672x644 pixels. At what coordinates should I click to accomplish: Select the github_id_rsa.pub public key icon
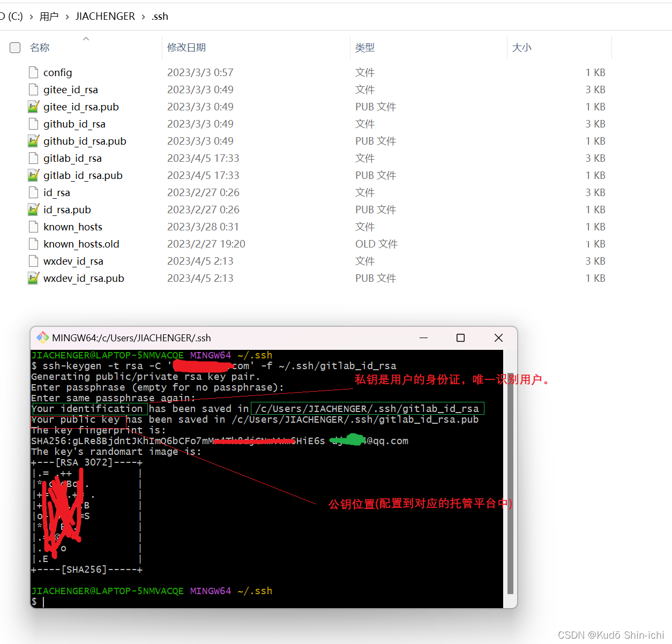coord(33,141)
